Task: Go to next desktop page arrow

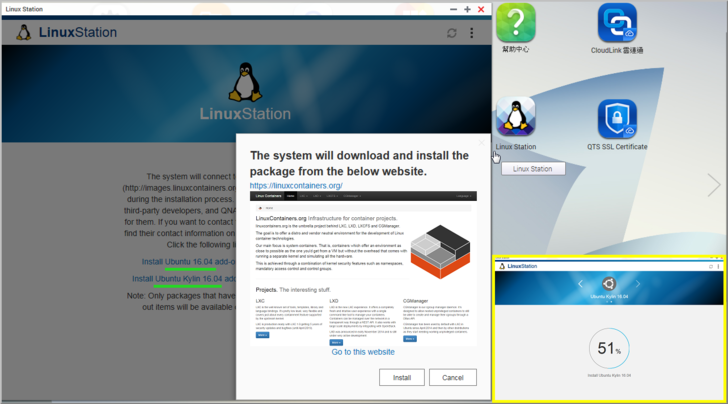Action: 714,185
